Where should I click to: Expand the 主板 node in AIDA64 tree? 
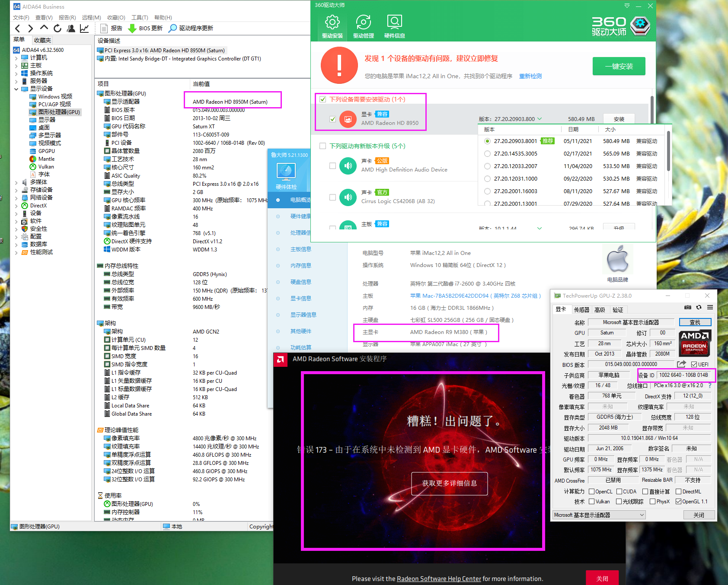pos(16,66)
